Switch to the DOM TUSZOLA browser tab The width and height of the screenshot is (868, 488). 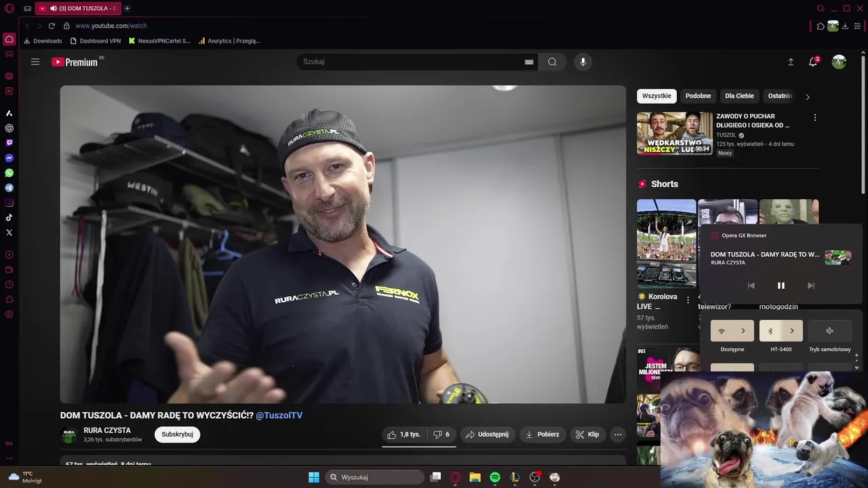point(78,9)
